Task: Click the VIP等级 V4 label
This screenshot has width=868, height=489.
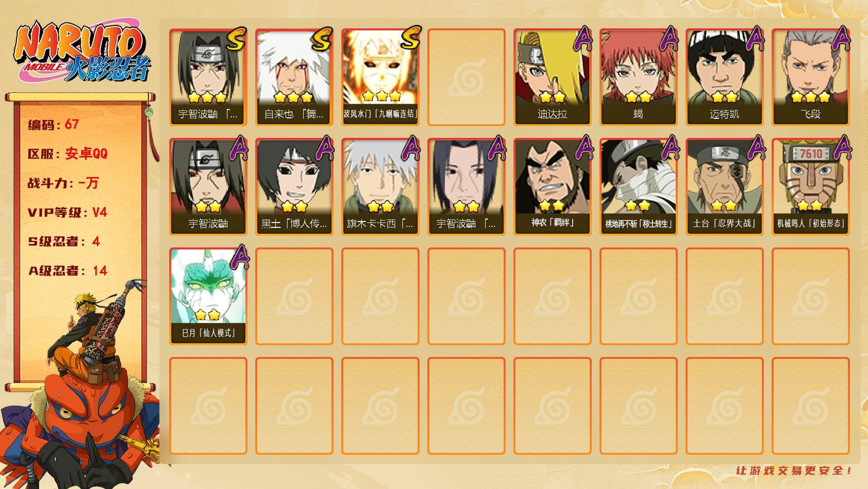Action: pyautogui.click(x=67, y=212)
